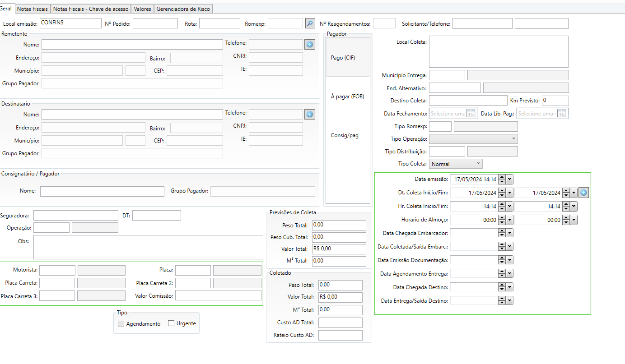625x364 pixels.
Task: Toggle the Agendamento checkbox
Action: [x=121, y=323]
